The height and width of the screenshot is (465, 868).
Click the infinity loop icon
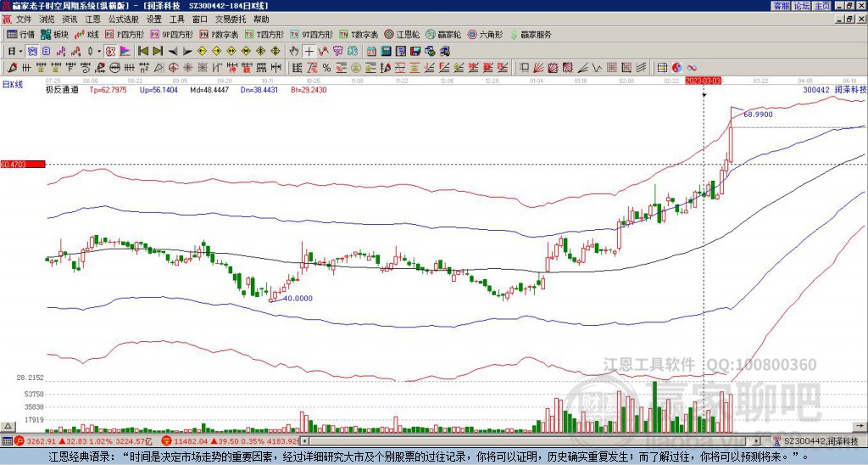point(692,68)
